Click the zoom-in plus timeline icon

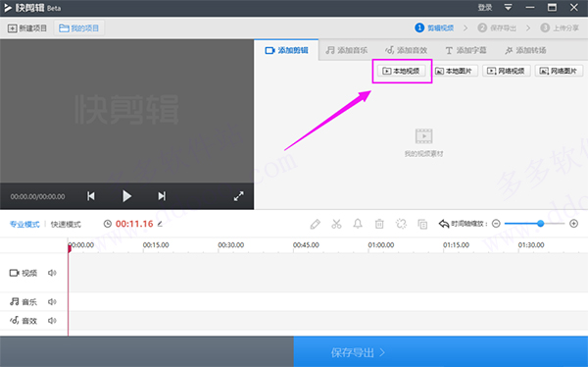[573, 224]
